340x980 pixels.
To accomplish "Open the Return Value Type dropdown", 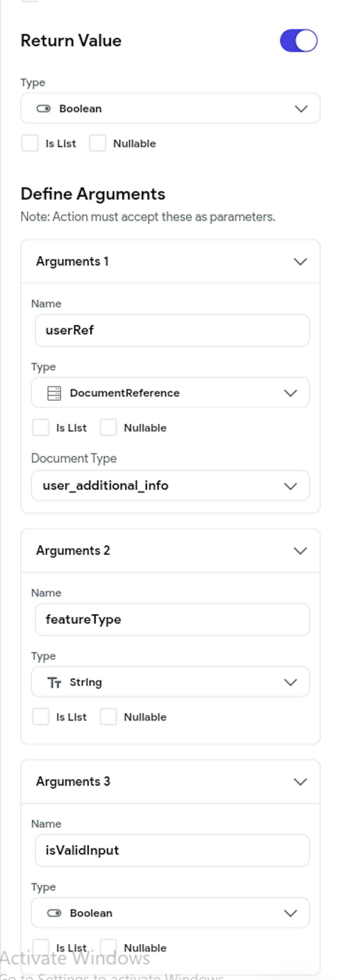I will [170, 108].
